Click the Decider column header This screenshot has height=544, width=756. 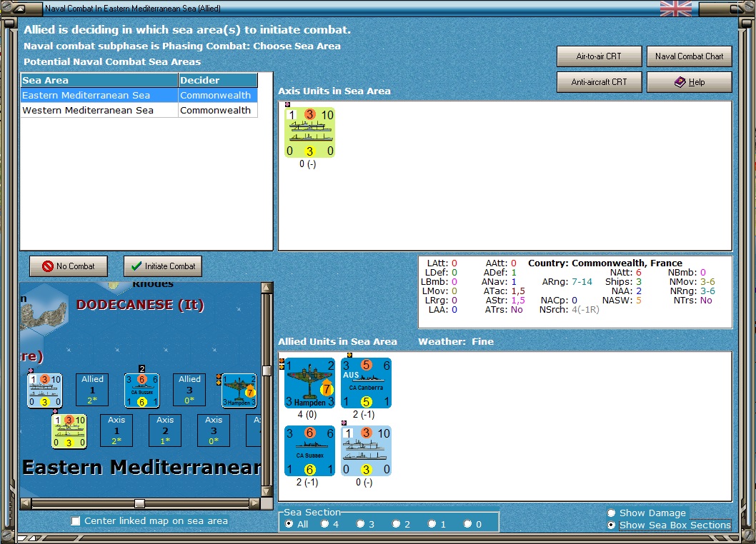pyautogui.click(x=218, y=80)
